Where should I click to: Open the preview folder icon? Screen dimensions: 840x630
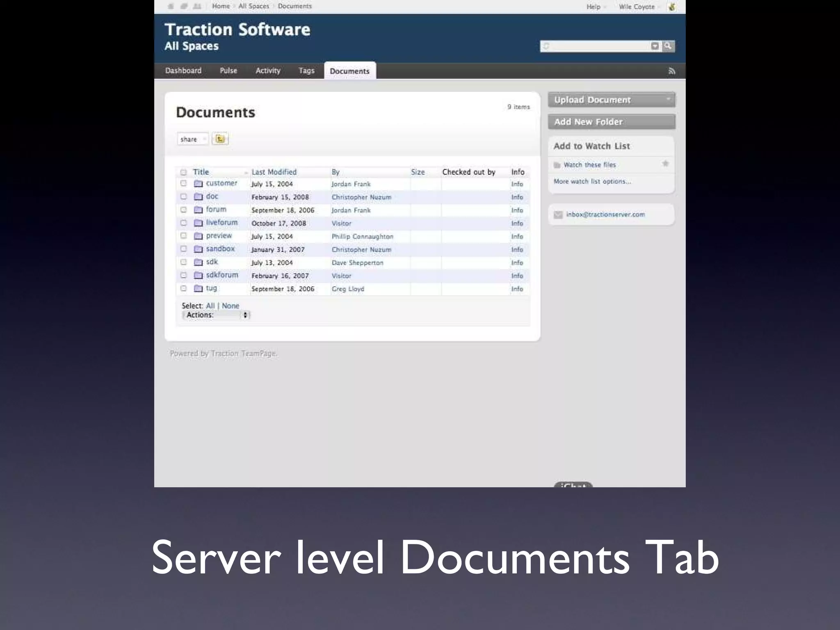click(198, 236)
